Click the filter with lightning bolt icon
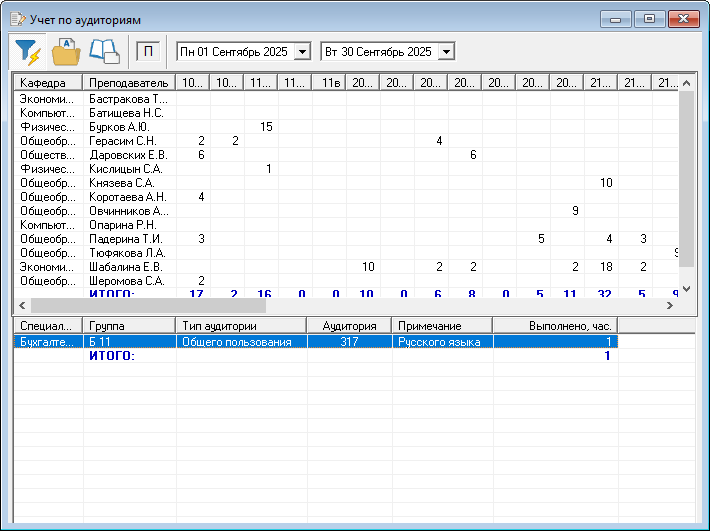Screen dimensions: 710x531 coord(27,50)
